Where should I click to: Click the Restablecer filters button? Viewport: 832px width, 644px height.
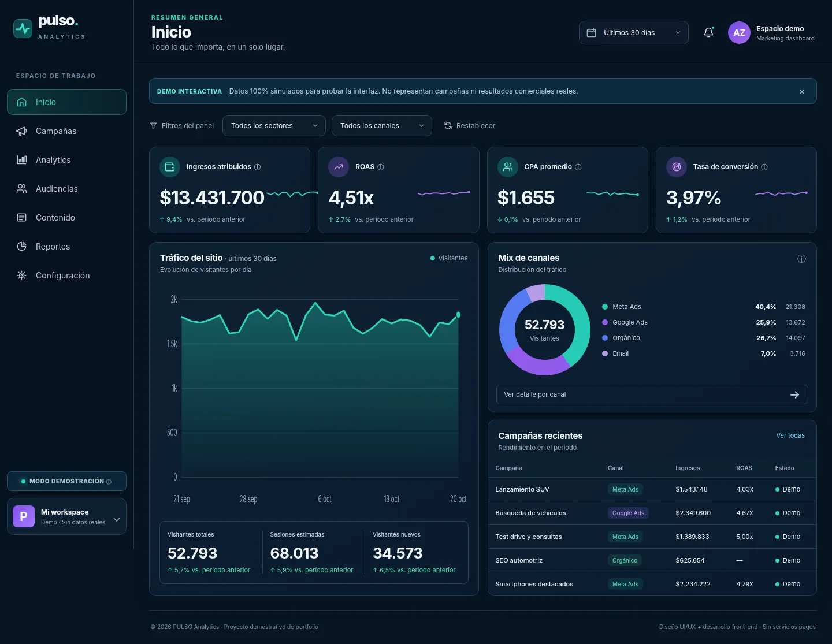coord(469,126)
